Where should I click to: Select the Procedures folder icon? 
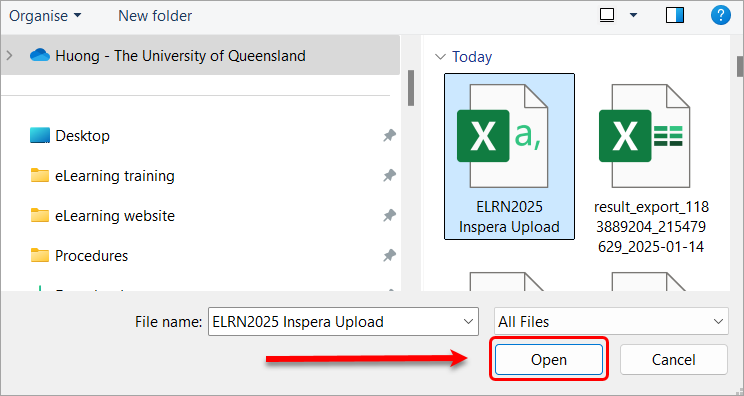(x=39, y=255)
